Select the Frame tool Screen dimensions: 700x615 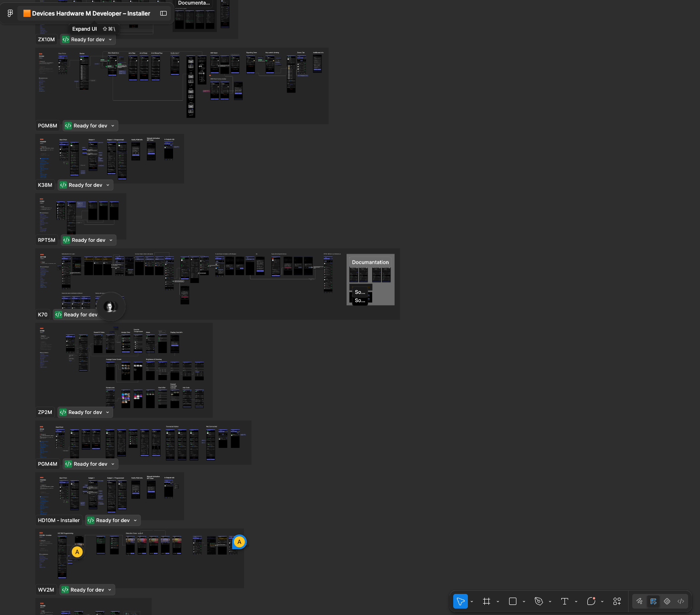pyautogui.click(x=487, y=601)
